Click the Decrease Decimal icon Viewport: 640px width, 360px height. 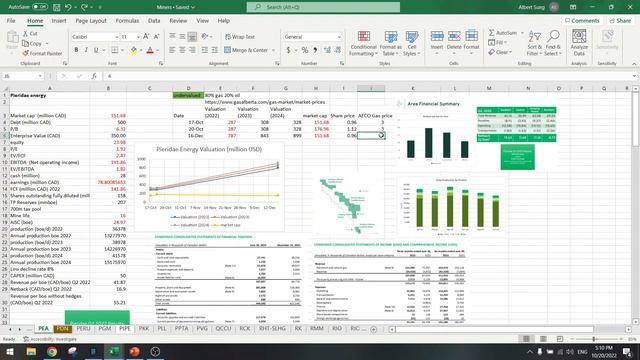338,50
